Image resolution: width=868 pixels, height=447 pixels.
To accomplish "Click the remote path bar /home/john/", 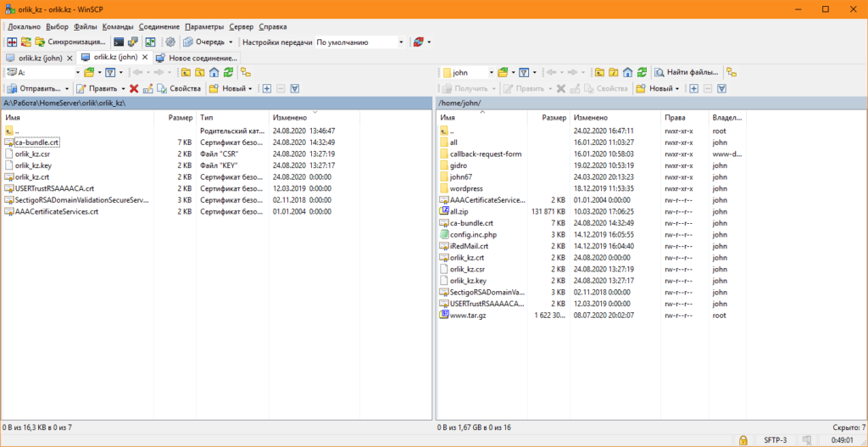I will [652, 103].
